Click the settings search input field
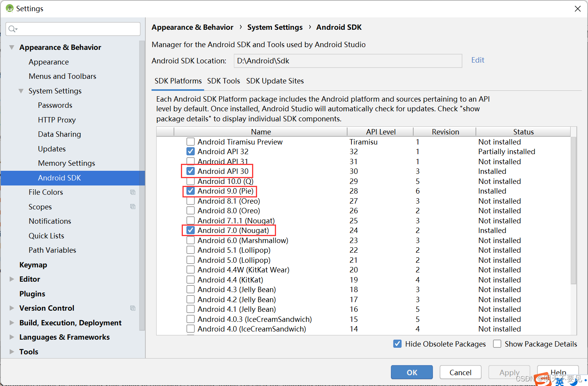 tap(73, 29)
